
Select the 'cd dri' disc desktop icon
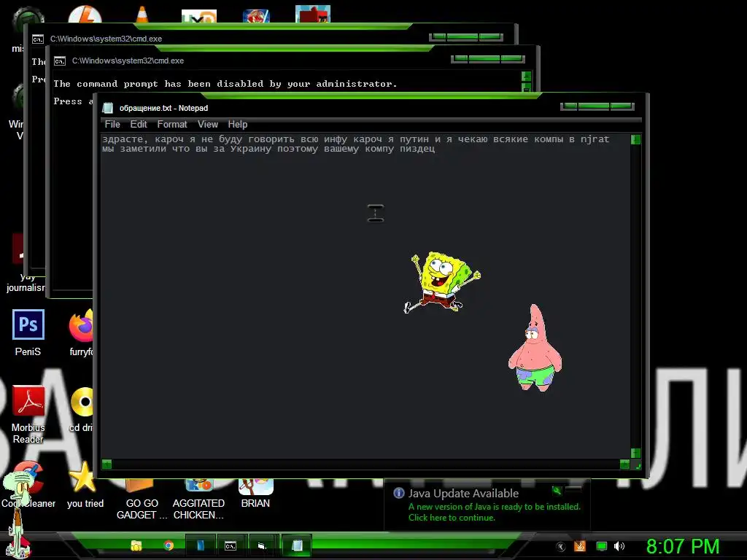pos(82,410)
